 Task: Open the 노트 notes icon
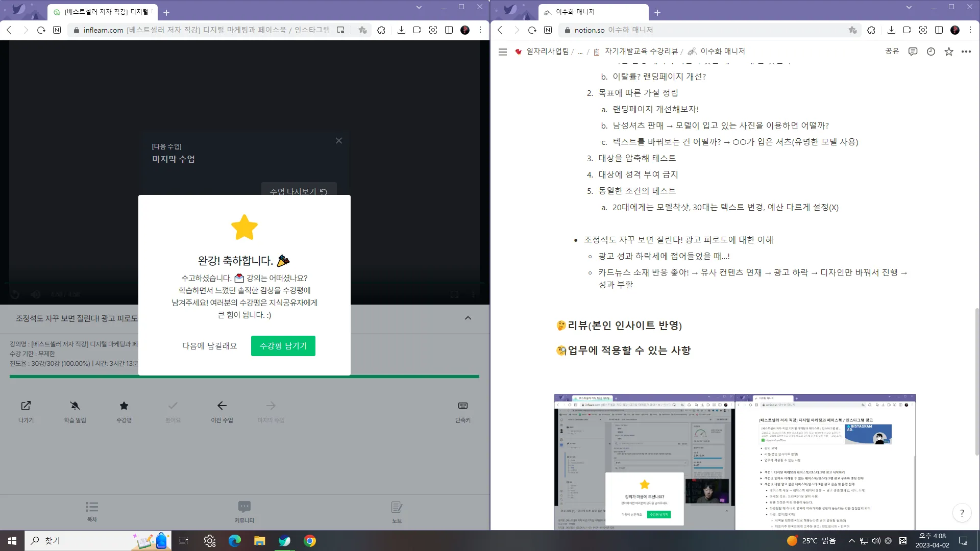coord(397,507)
